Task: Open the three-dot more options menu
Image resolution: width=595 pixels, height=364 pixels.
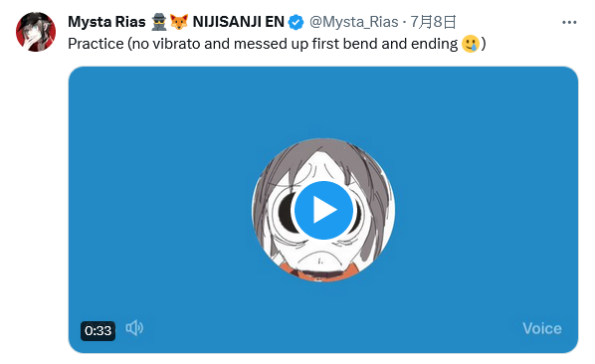Action: [569, 22]
